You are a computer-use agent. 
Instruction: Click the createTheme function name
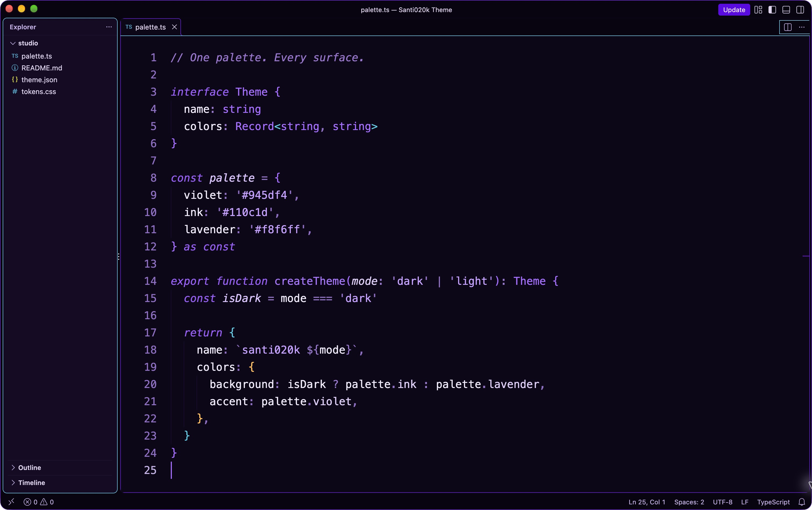pos(310,281)
